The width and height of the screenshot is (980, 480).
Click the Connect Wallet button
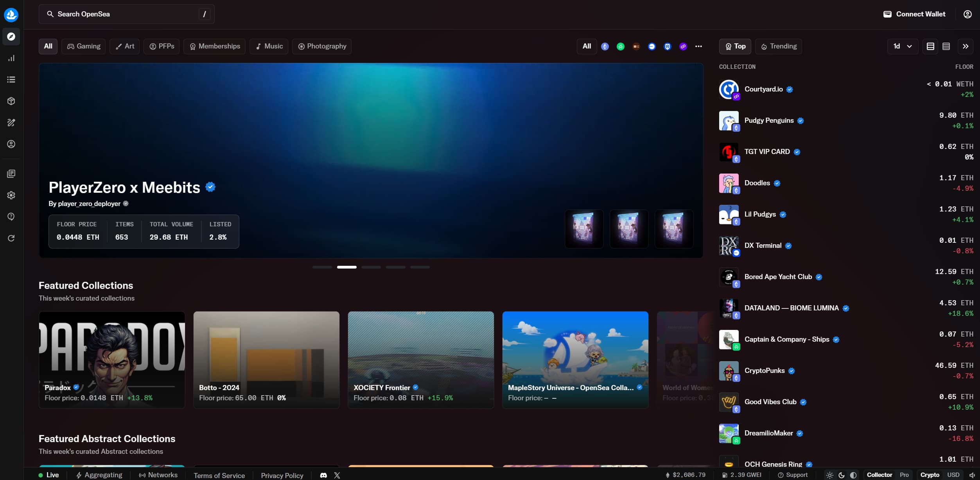(x=914, y=14)
